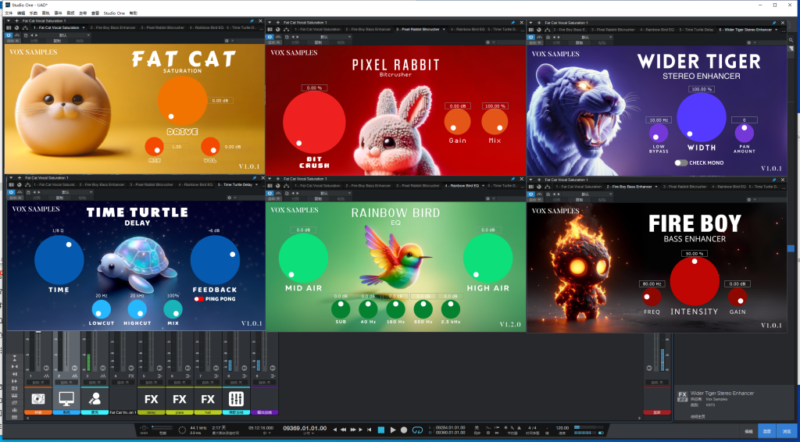Toggle Check Mono switch in Wider Tiger

[681, 162]
